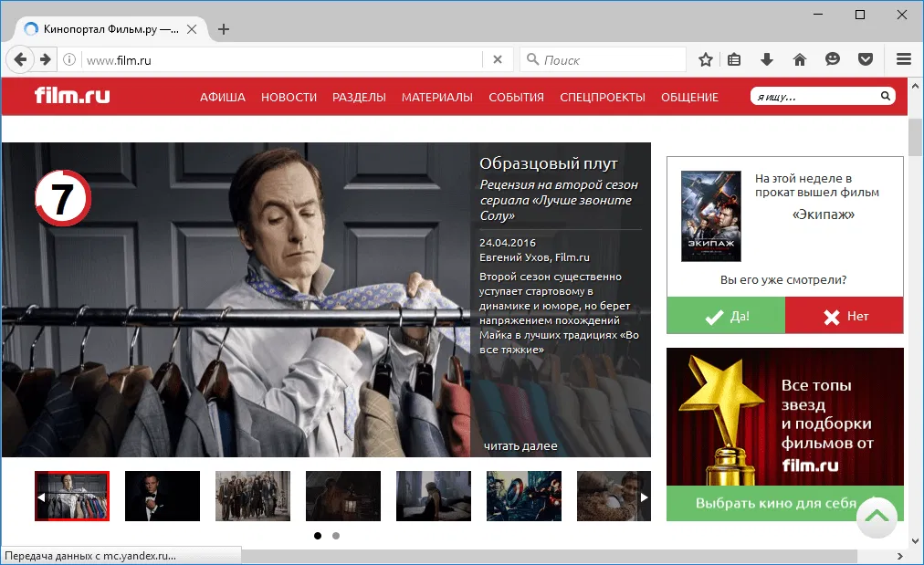Close the Кинопортал Фильм.ру tab
The width and height of the screenshot is (924, 565).
(192, 29)
